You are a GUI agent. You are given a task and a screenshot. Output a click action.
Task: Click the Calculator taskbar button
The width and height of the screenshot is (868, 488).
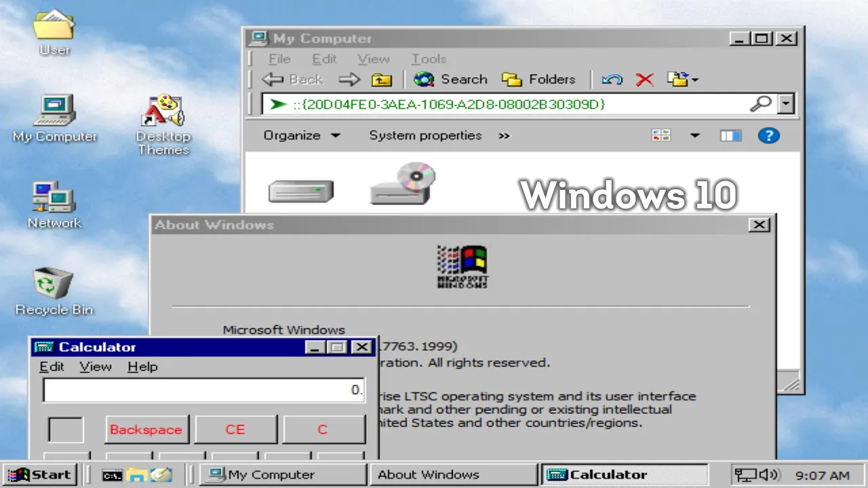pyautogui.click(x=625, y=474)
